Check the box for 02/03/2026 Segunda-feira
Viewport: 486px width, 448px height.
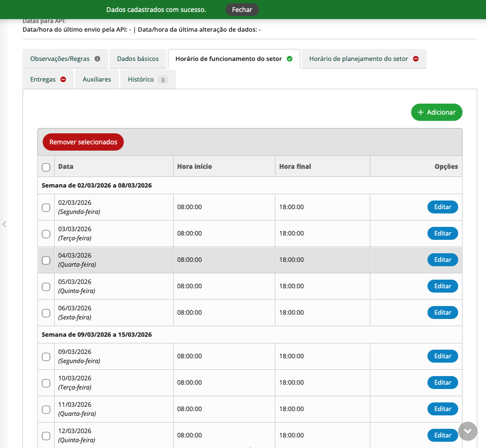[46, 207]
